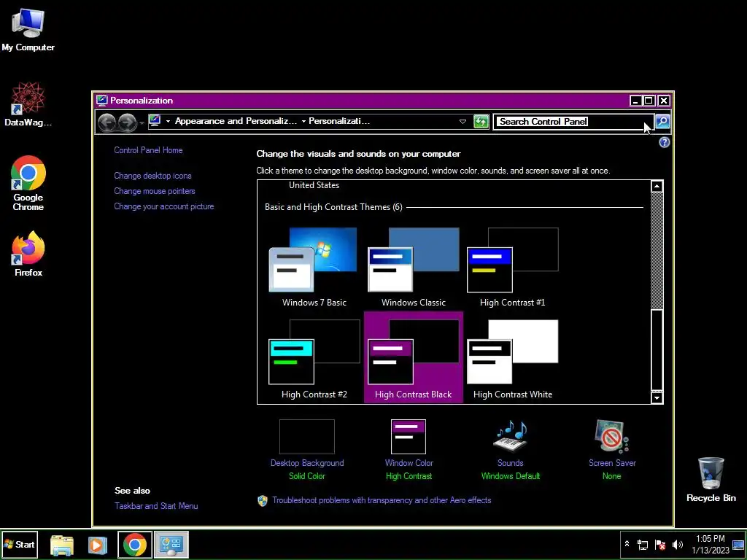Click Personalization title bar window icon
This screenshot has width=747, height=560.
[101, 101]
